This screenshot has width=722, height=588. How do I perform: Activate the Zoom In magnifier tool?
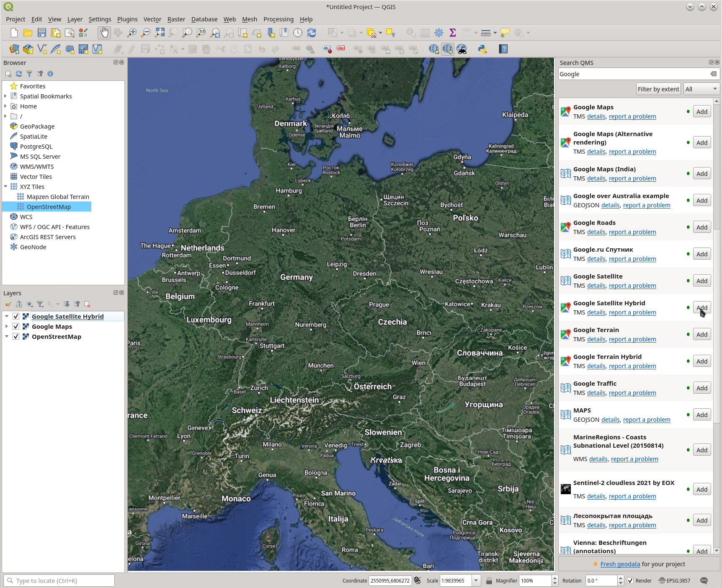click(x=132, y=33)
